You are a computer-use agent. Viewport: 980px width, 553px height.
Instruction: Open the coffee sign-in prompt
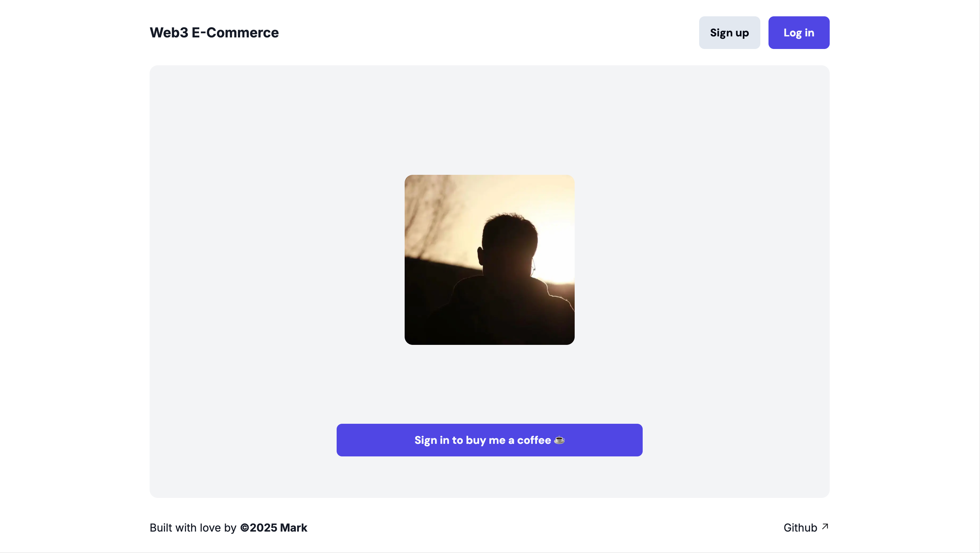tap(489, 440)
